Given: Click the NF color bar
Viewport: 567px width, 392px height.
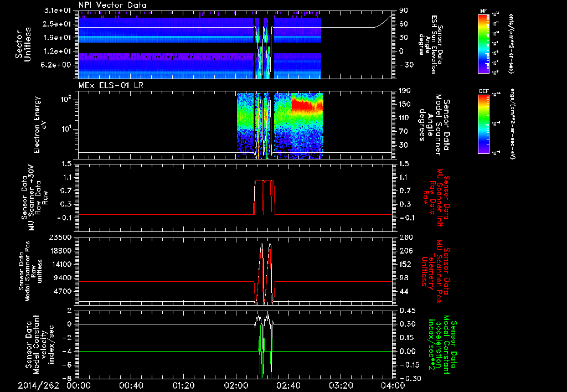Looking at the screenshot, I should coord(483,43).
